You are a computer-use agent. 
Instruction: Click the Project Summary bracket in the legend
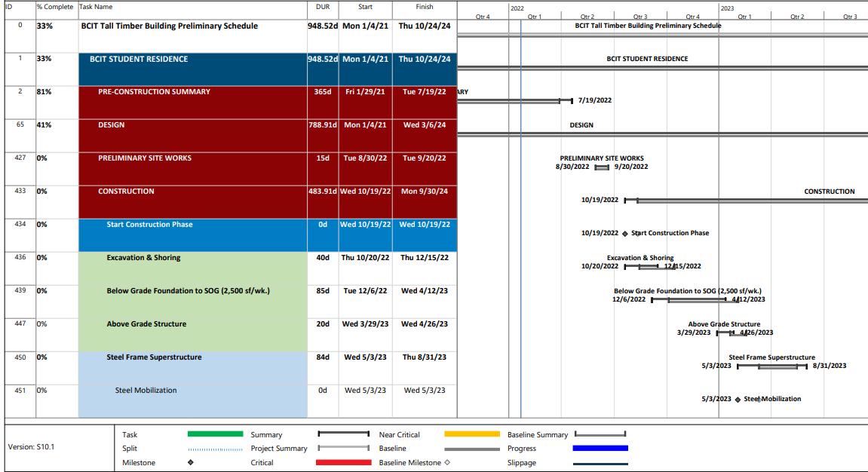[x=344, y=447]
